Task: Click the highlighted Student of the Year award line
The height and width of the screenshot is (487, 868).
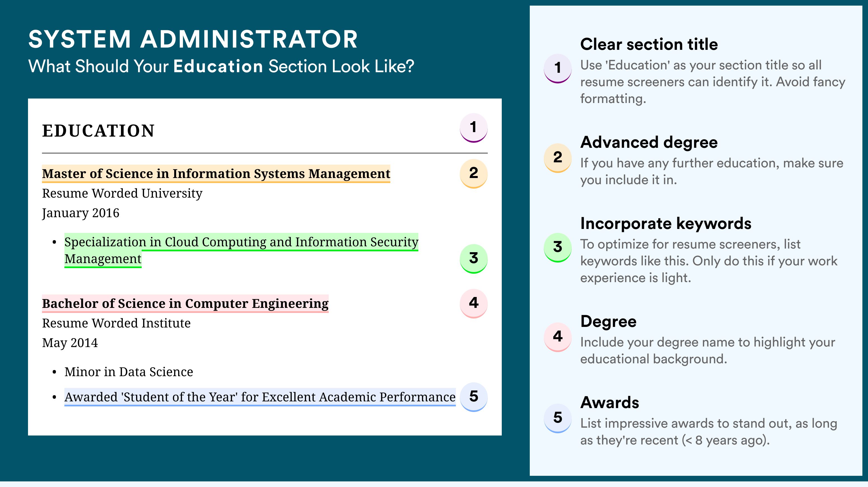Action: point(260,397)
